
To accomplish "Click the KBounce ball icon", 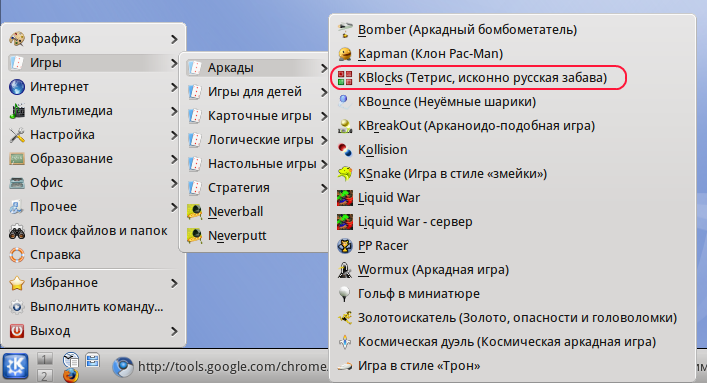I will click(345, 102).
